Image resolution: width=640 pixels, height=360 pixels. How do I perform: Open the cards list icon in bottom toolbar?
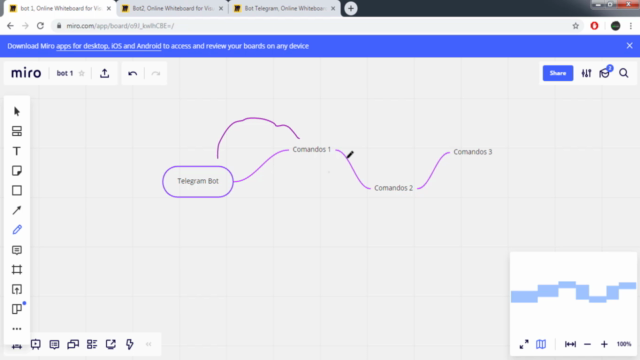[92, 344]
